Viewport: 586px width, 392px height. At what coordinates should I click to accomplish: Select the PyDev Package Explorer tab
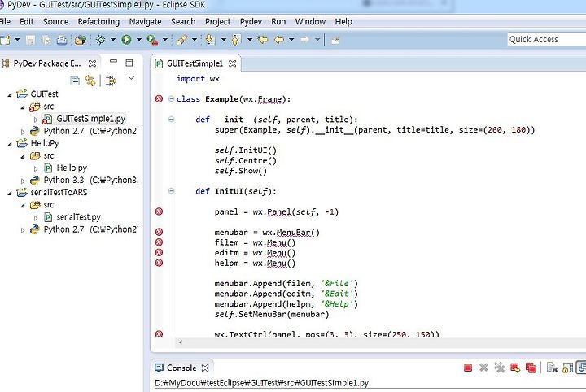tap(46, 63)
